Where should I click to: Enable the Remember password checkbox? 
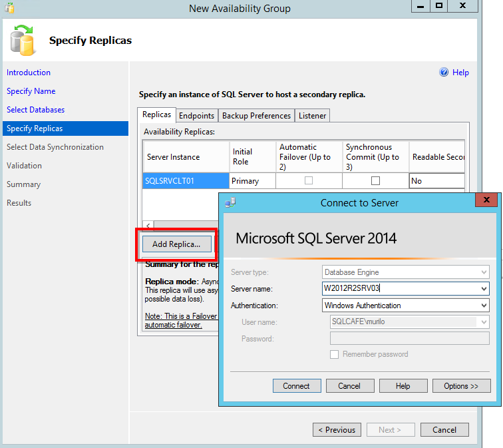334,354
